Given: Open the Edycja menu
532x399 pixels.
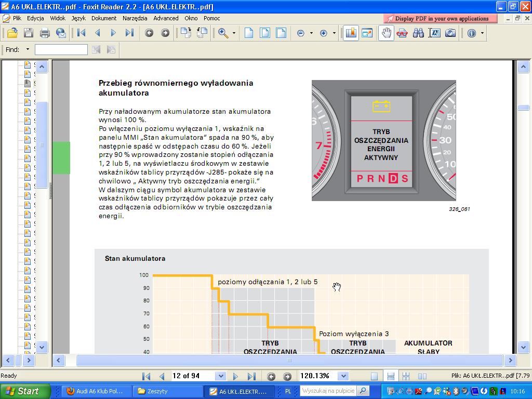Looking at the screenshot, I should [35, 18].
